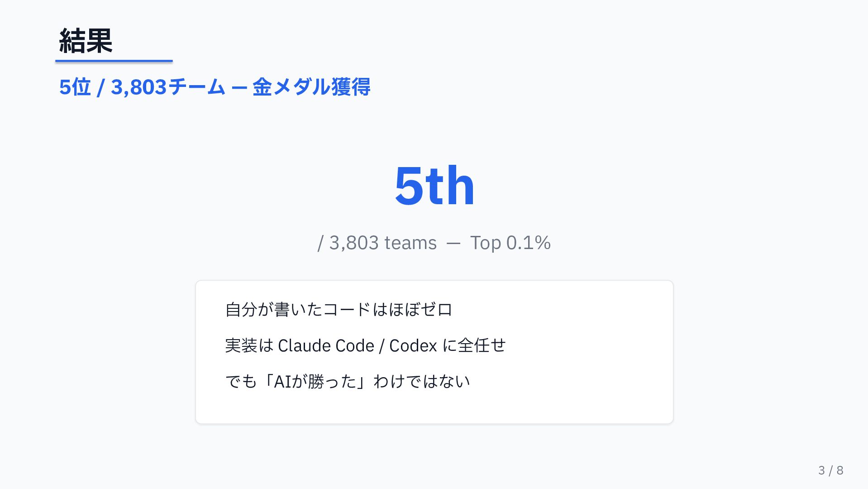Select the blue underline beneath the title

(x=114, y=61)
